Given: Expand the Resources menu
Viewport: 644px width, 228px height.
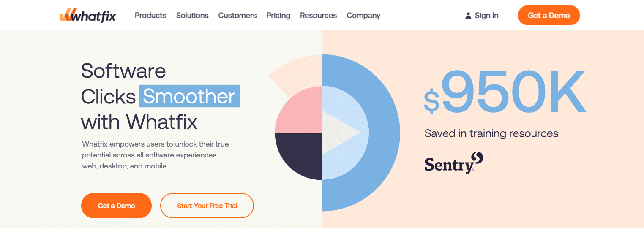Looking at the screenshot, I should pyautogui.click(x=319, y=16).
